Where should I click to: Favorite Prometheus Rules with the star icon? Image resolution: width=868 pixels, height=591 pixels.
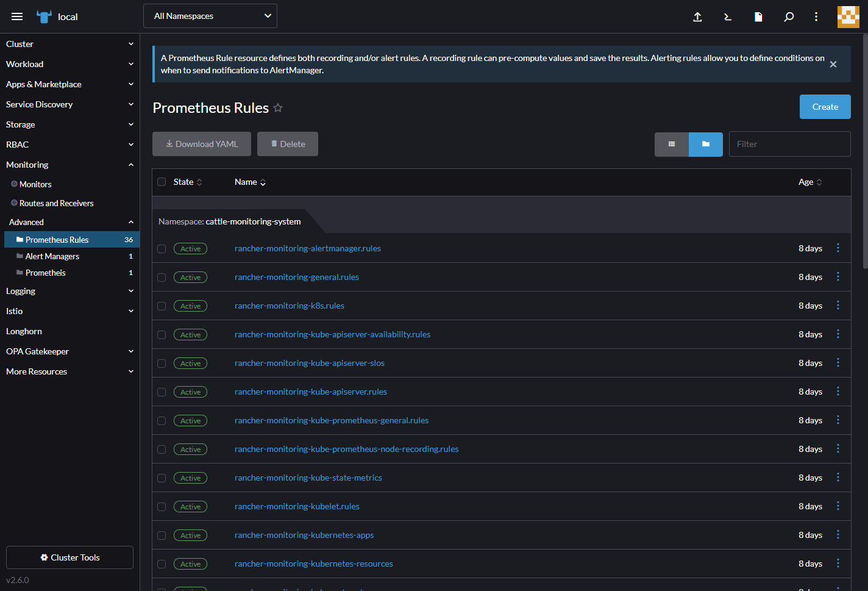pos(278,108)
